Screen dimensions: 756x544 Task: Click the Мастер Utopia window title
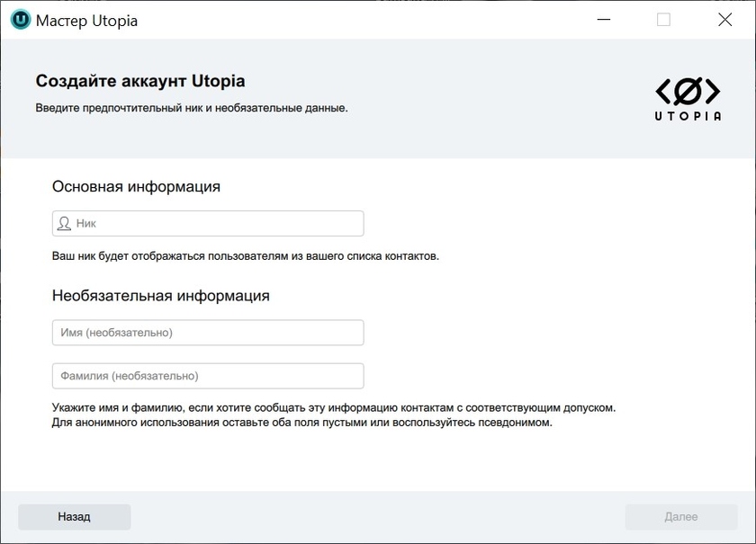point(86,21)
